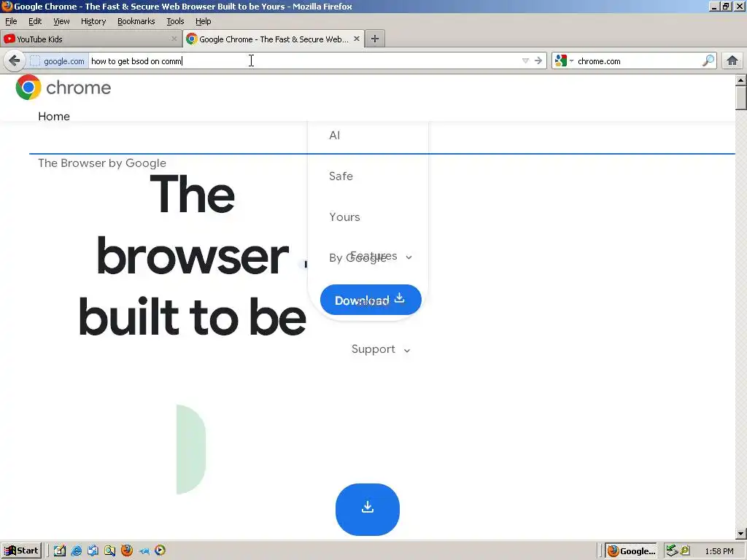Click the Home toolbar icon
This screenshot has width=747, height=560.
[732, 61]
